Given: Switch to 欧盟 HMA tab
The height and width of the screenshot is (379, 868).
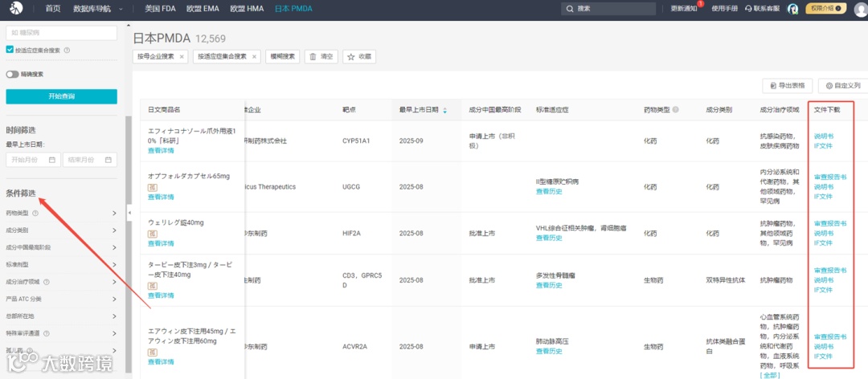Looking at the screenshot, I should (247, 9).
